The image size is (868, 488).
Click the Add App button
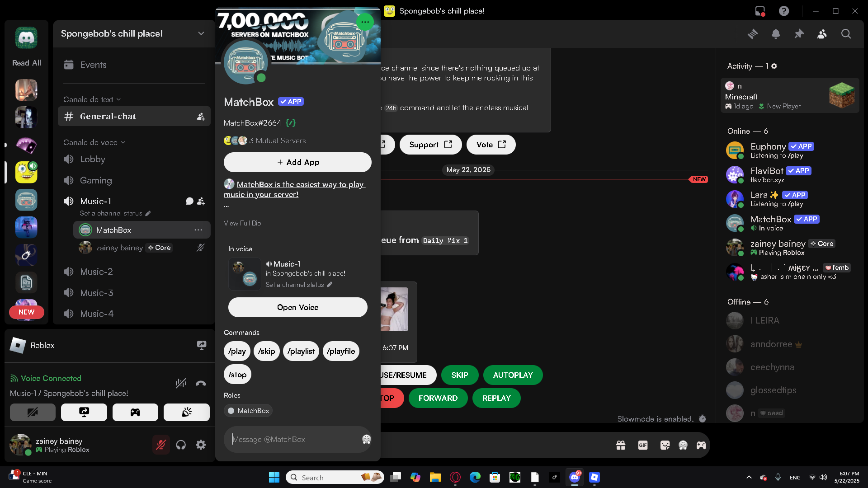tap(297, 162)
